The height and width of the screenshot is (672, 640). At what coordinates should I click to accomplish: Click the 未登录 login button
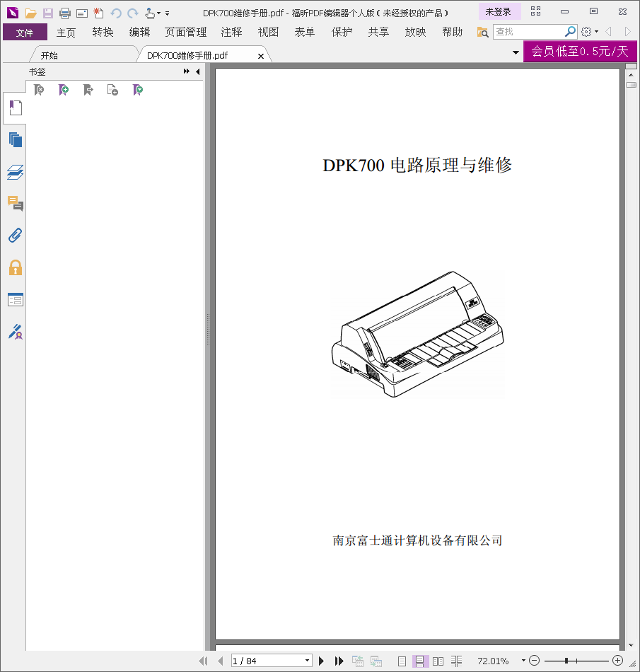pos(499,12)
